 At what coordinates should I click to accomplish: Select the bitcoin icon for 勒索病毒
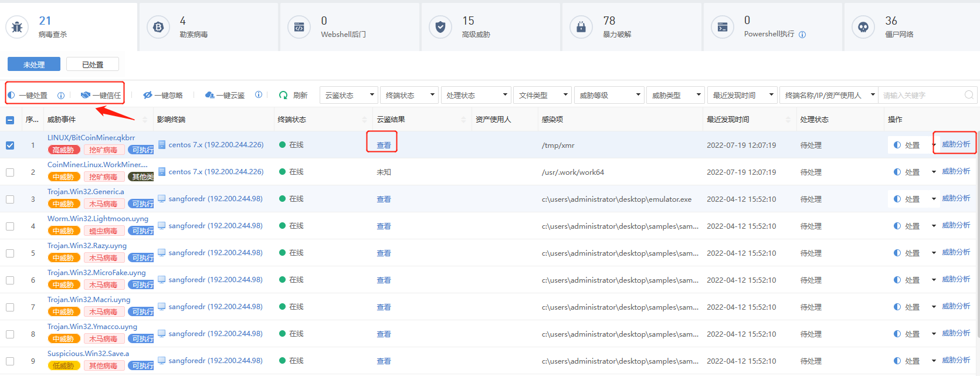pos(158,27)
